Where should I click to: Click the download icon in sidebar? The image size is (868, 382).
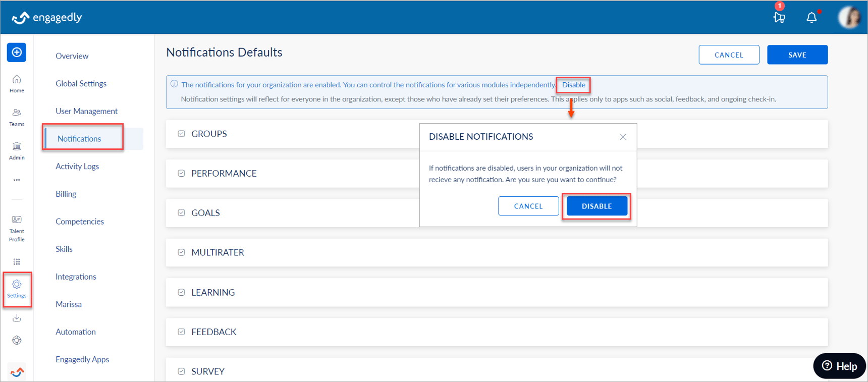click(x=17, y=318)
